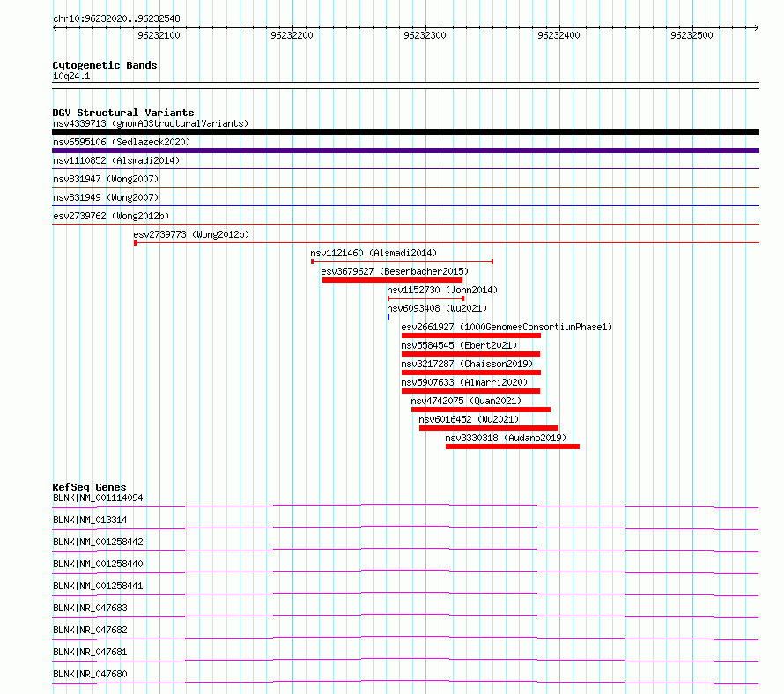This screenshot has height=694, width=784.
Task: Click the esv3679627 red variant bar
Action: pos(392,280)
